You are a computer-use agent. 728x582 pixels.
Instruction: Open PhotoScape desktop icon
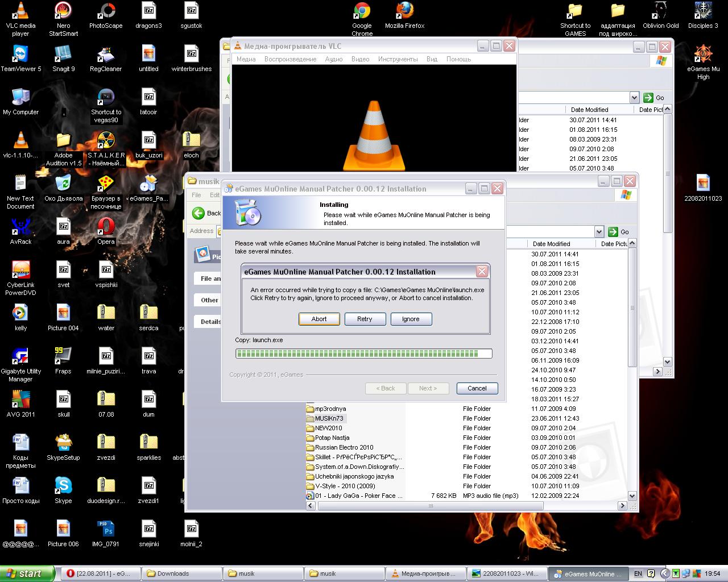(x=106, y=15)
